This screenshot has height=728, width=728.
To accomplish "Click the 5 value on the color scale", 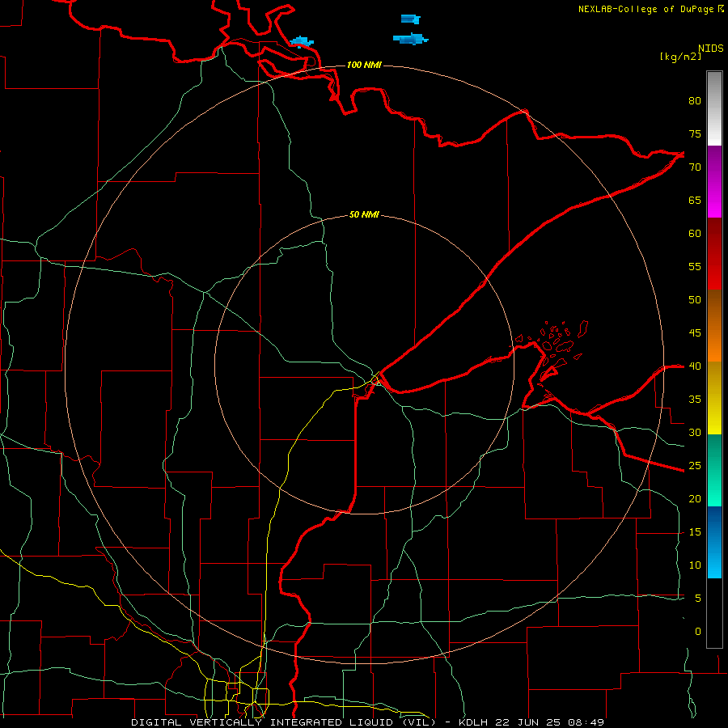I will pos(698,599).
